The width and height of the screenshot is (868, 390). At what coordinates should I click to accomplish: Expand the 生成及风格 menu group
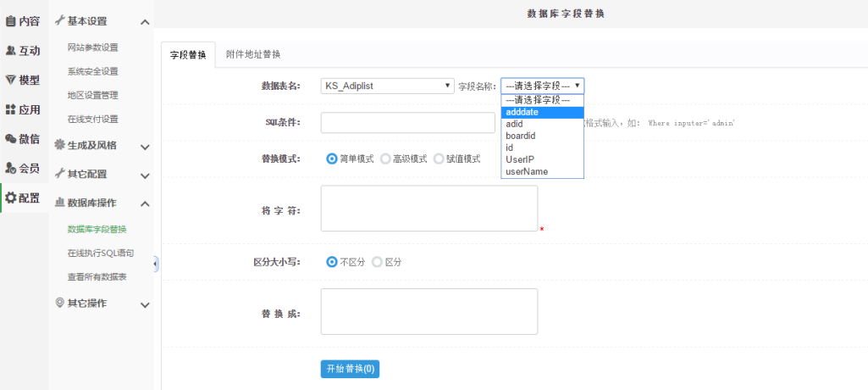145,147
